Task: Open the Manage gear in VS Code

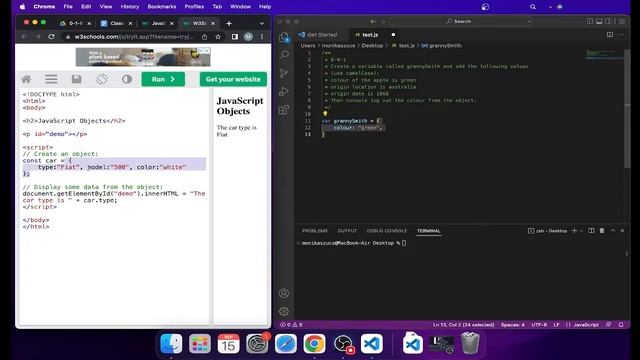Action: coord(284,311)
